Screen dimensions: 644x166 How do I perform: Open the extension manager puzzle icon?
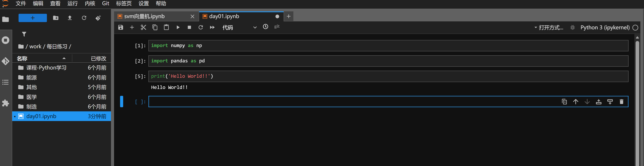tap(5, 103)
